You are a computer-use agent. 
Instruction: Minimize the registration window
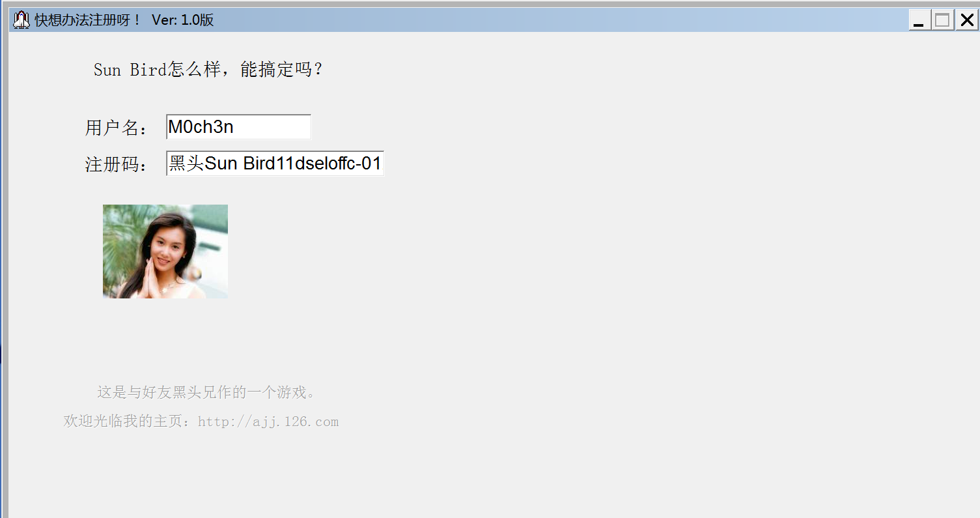tap(919, 20)
